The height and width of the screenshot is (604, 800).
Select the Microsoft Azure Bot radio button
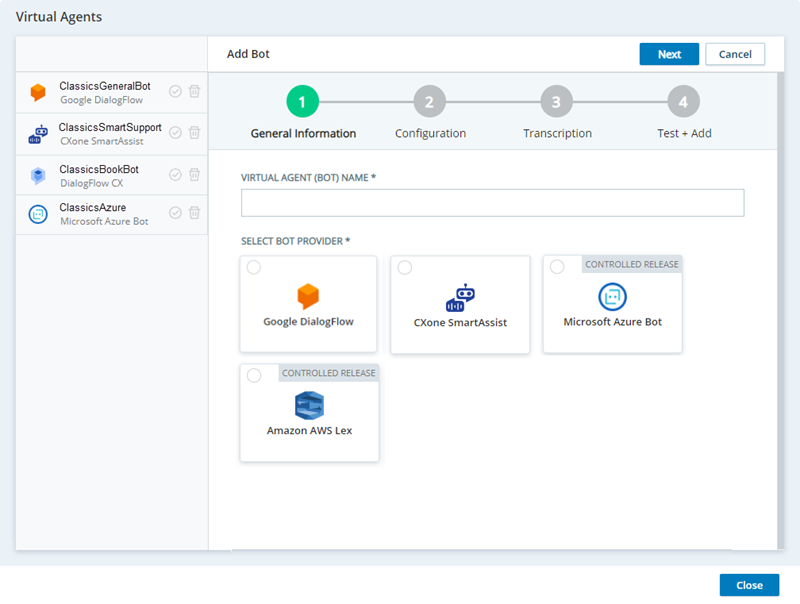pos(557,267)
